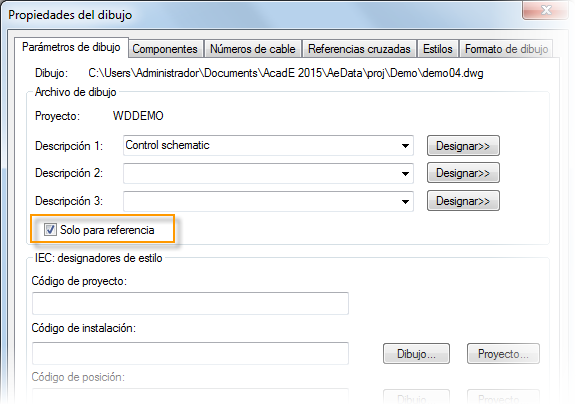Select the Parámetros de dibujo tab
The height and width of the screenshot is (405, 576).
coord(71,47)
